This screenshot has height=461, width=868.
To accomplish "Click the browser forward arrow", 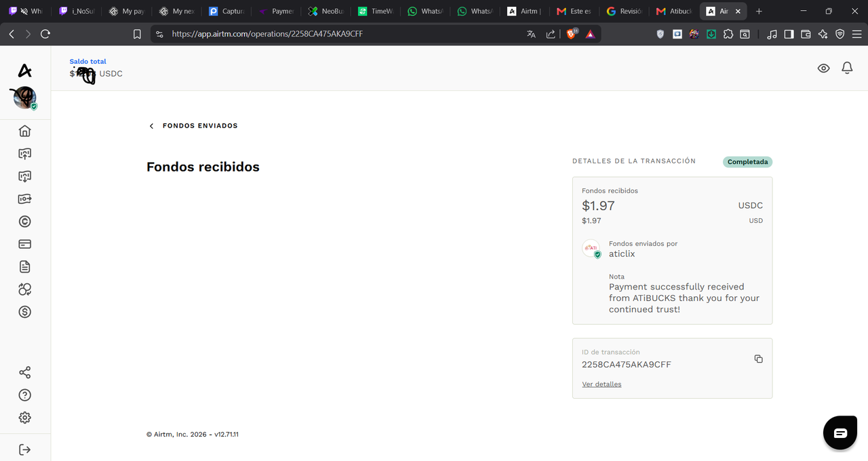I will [x=28, y=34].
